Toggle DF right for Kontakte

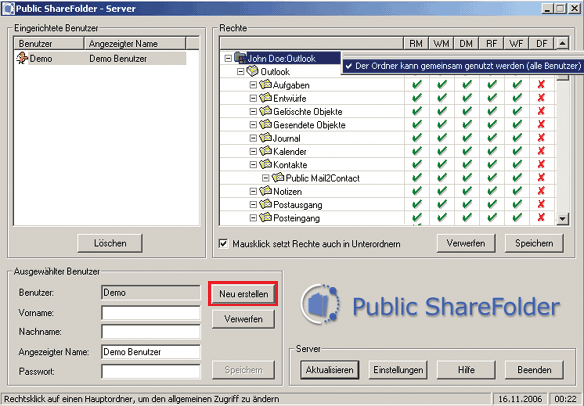[541, 164]
